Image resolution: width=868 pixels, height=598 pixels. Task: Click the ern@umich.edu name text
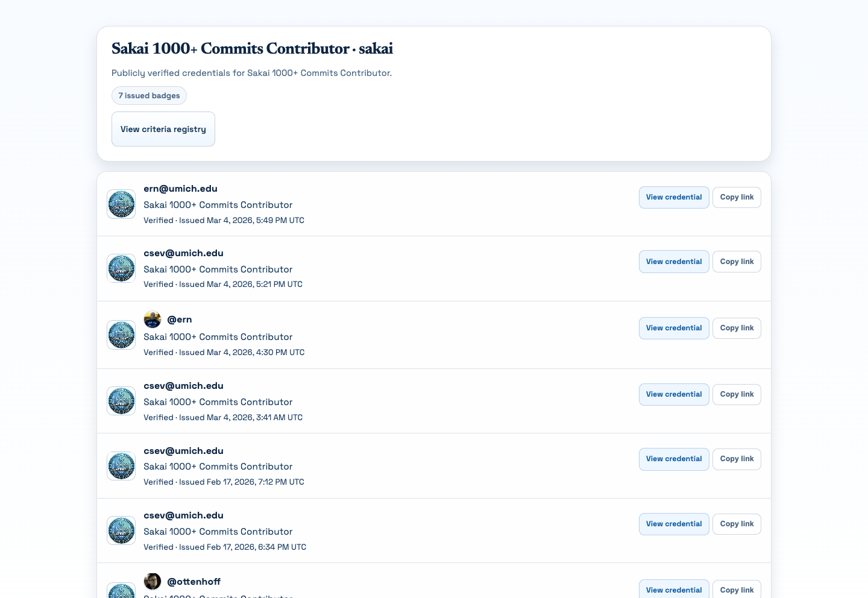pos(180,189)
